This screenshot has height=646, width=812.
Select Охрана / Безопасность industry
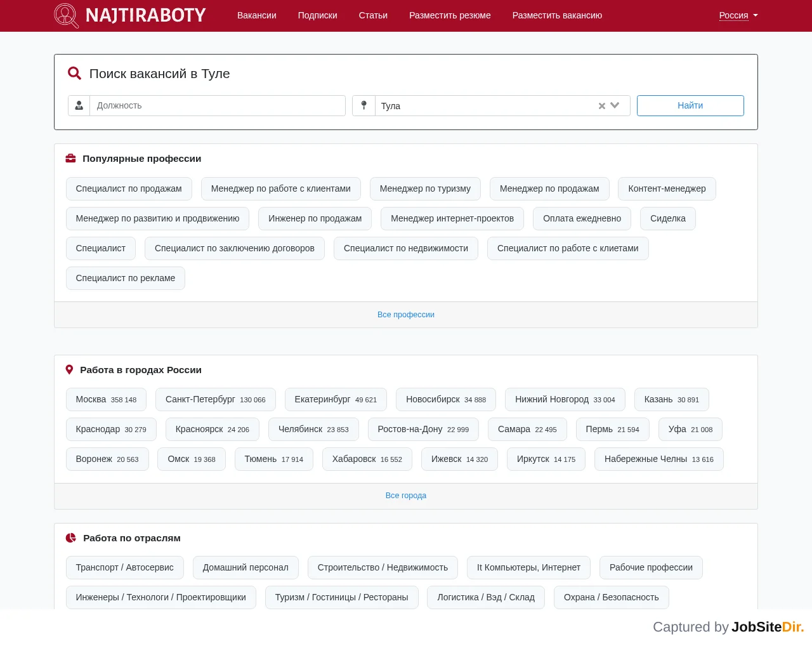(612, 597)
